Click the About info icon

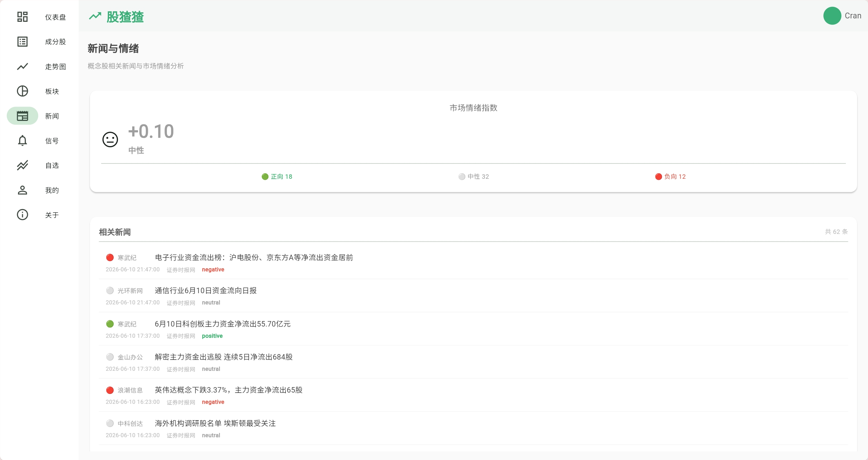coord(22,215)
